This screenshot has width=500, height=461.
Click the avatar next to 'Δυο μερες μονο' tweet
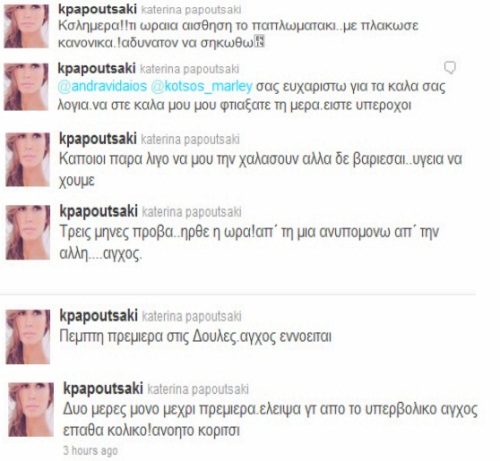[31, 409]
